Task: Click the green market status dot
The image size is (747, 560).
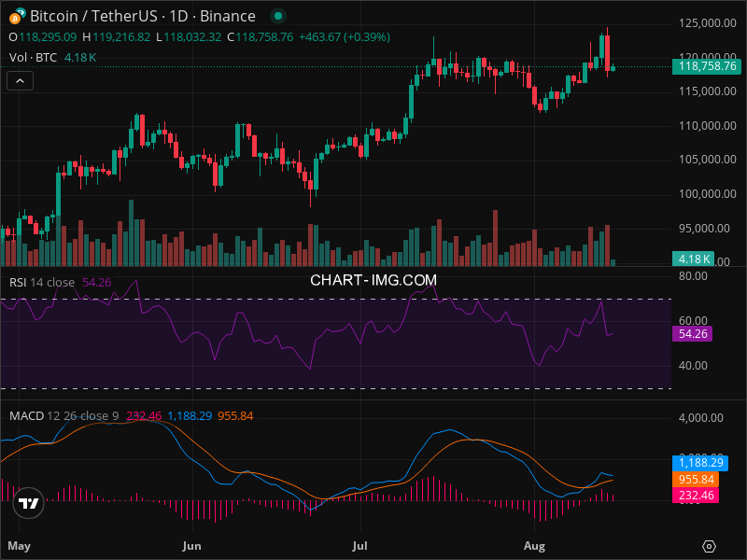Action: click(278, 16)
